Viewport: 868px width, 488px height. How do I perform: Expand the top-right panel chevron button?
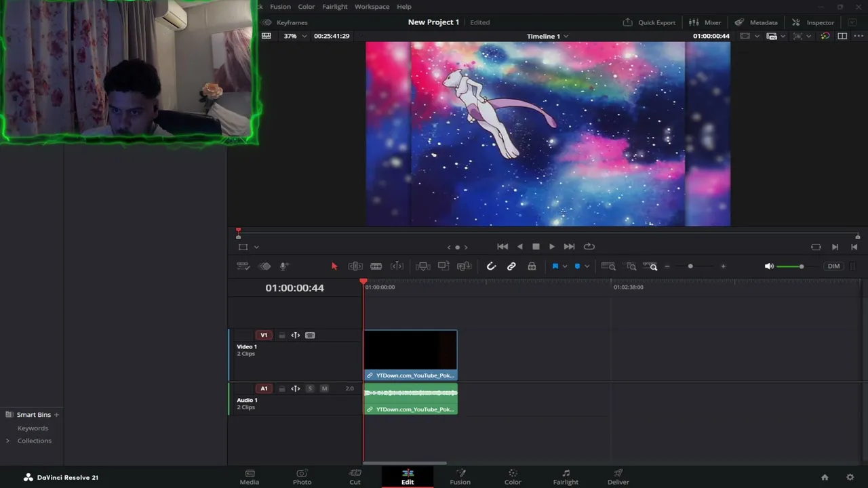(x=852, y=22)
